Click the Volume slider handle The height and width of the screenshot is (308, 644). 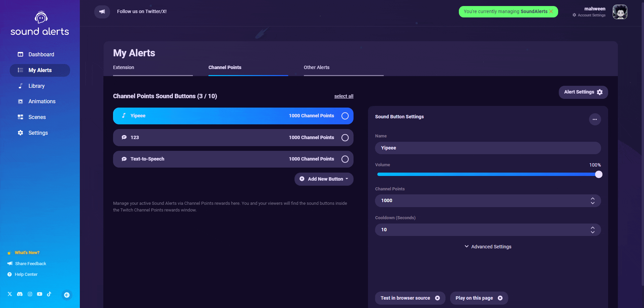pos(599,174)
